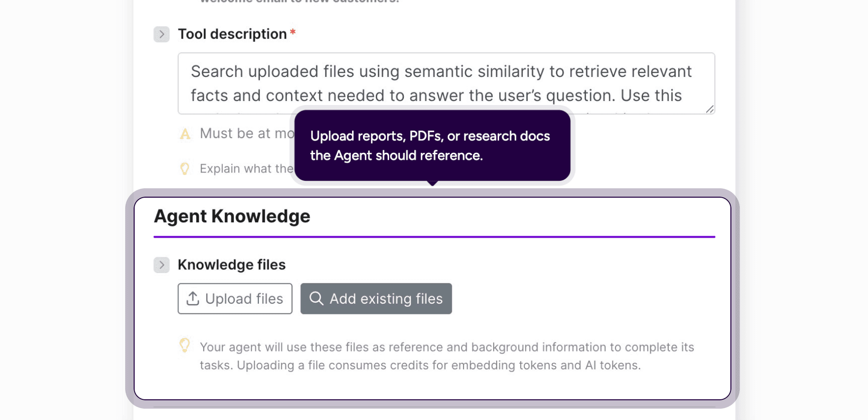Click the Knowledge files label

pos(231,265)
